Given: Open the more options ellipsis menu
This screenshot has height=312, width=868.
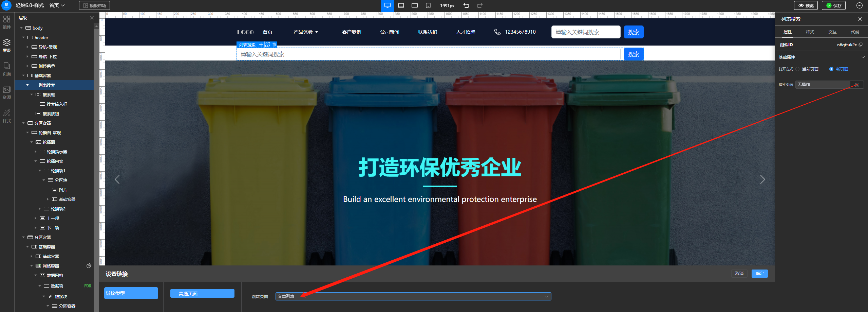Looking at the screenshot, I should coord(860,5).
